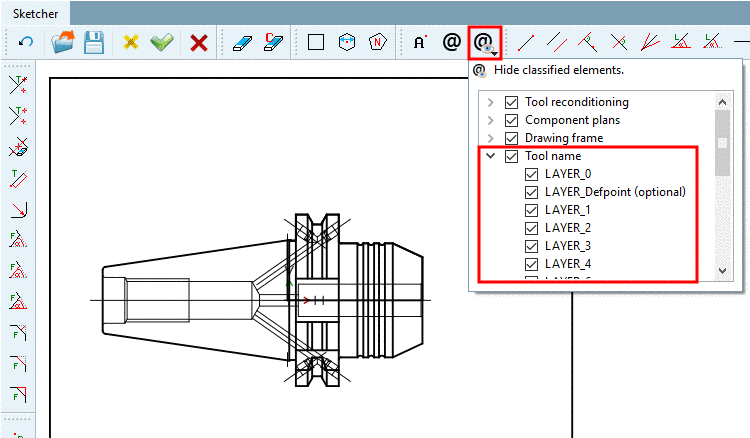Select the 'Component plans' label
Image resolution: width=750 pixels, height=438 pixels.
[573, 120]
